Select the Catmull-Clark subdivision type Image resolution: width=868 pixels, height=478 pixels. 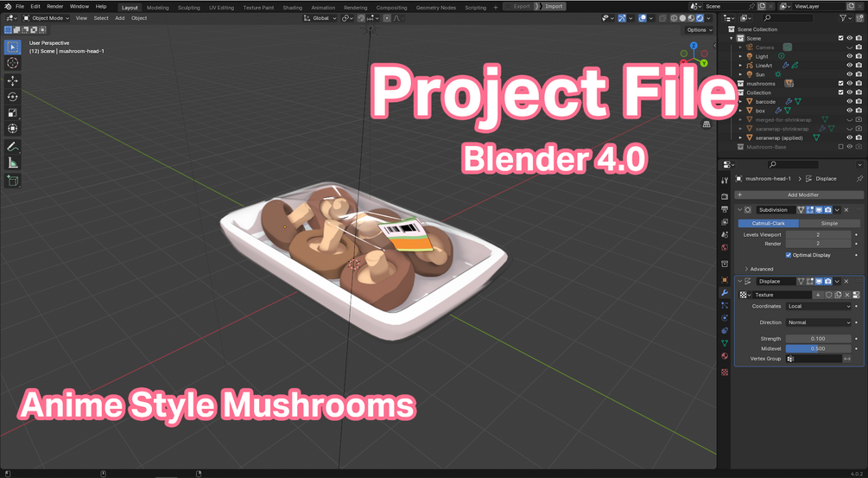(x=769, y=224)
